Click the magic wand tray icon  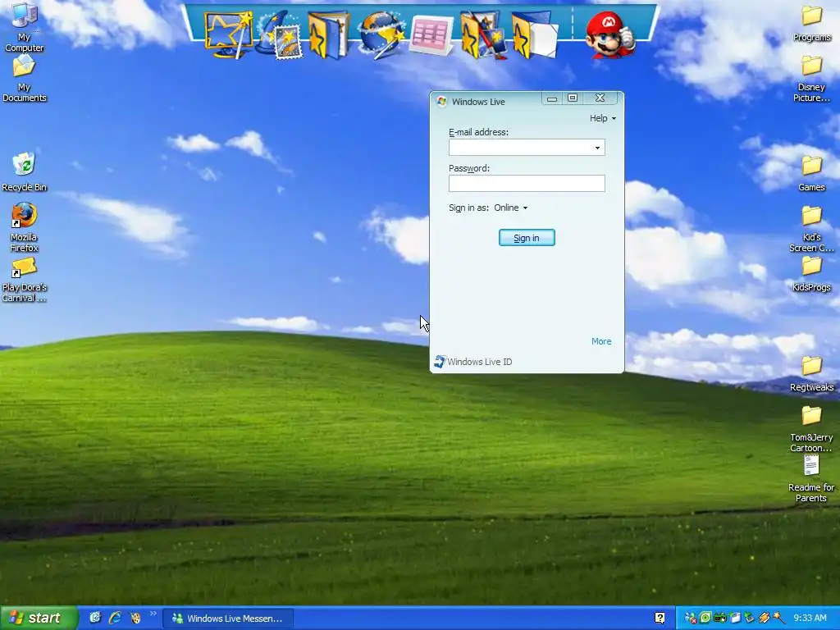click(779, 618)
